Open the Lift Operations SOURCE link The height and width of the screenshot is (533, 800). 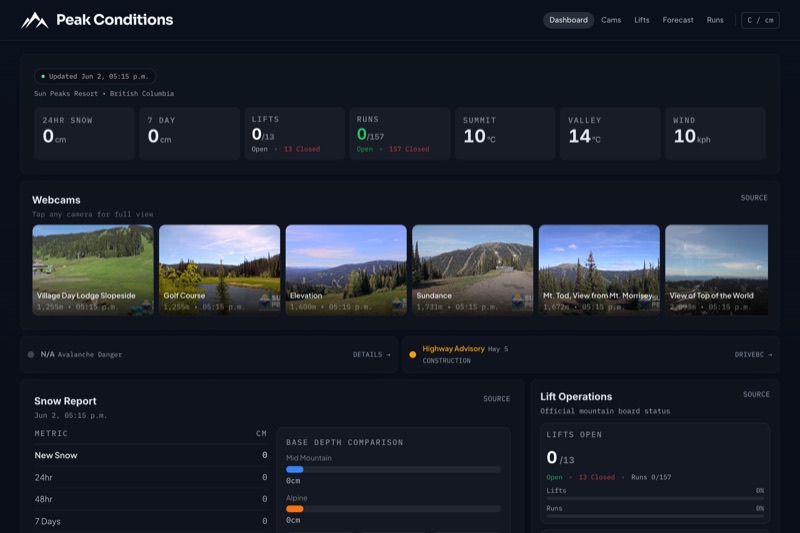click(x=756, y=394)
